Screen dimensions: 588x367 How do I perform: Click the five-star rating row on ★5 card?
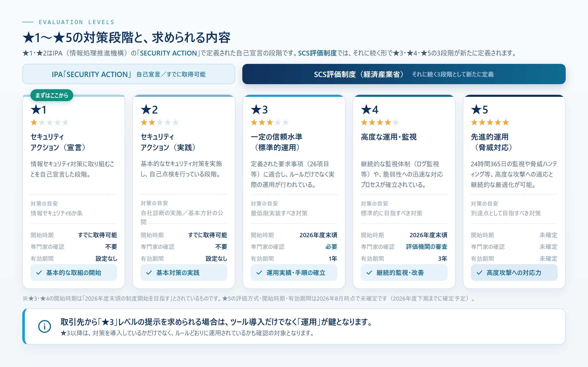click(x=490, y=123)
